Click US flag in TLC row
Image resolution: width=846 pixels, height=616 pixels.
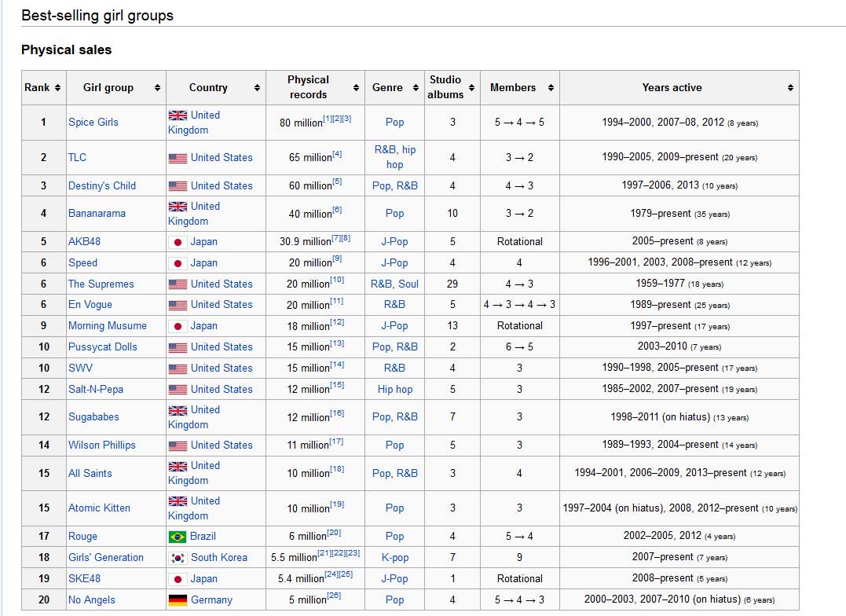[x=178, y=158]
